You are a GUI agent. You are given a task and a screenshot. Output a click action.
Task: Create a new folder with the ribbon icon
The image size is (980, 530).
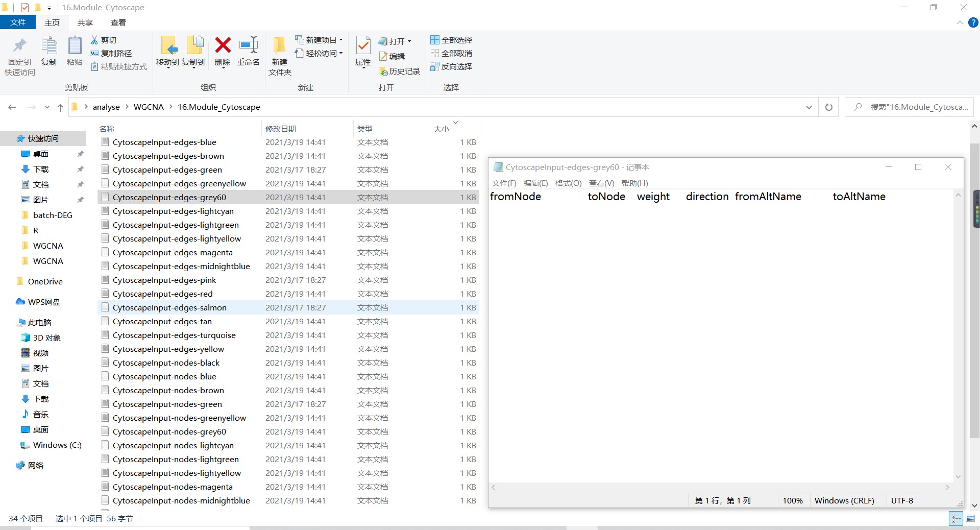(x=279, y=46)
